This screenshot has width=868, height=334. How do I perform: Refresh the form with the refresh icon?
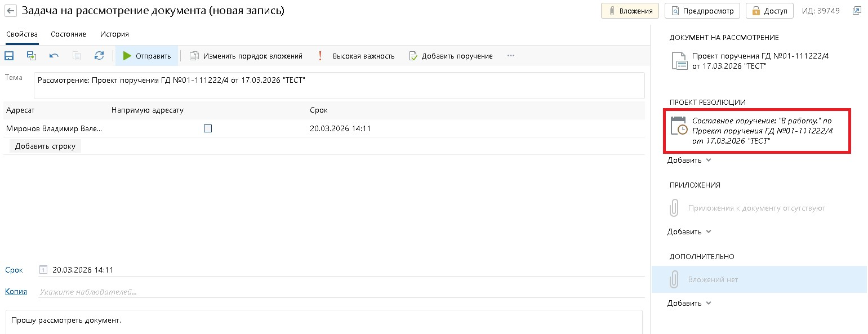[99, 56]
